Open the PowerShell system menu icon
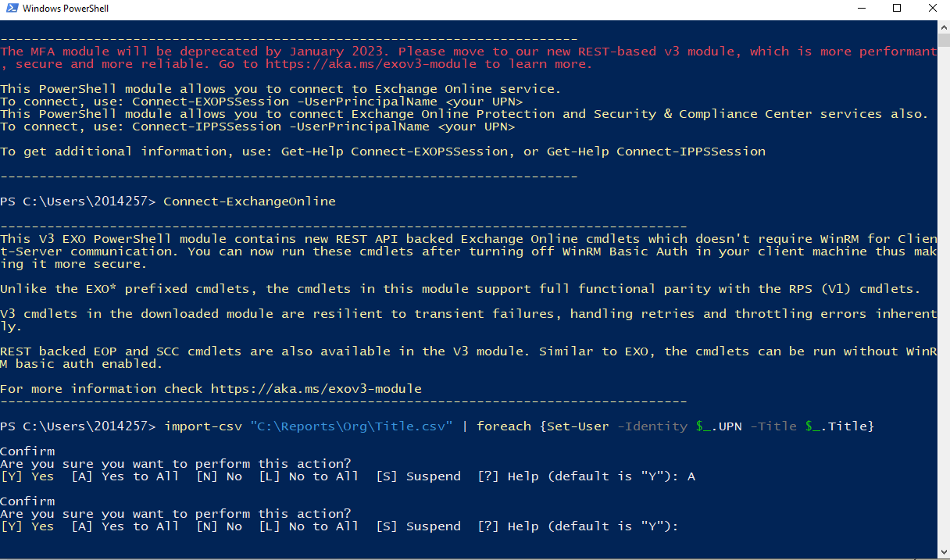This screenshot has height=560, width=950. click(11, 9)
